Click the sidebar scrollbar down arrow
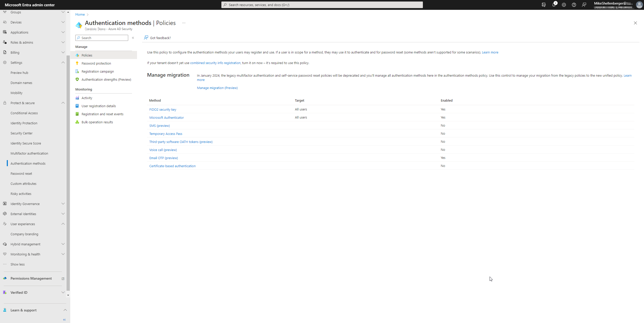644x323 pixels. [68, 295]
